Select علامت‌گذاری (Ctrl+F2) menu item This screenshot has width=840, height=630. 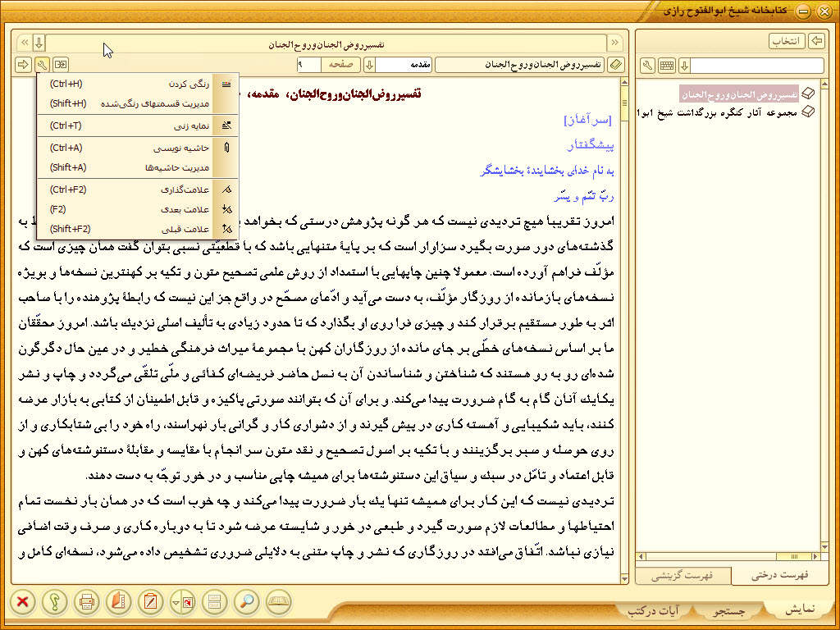pyautogui.click(x=138, y=189)
